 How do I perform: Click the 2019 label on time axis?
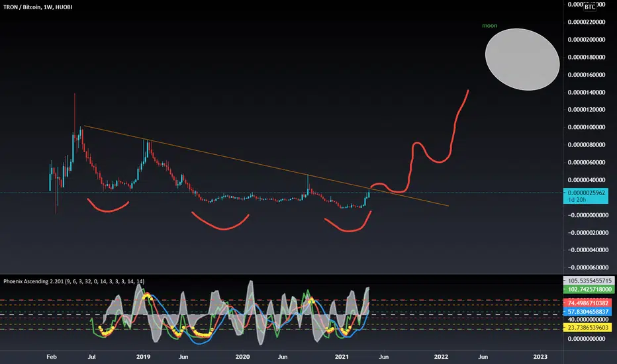143,357
